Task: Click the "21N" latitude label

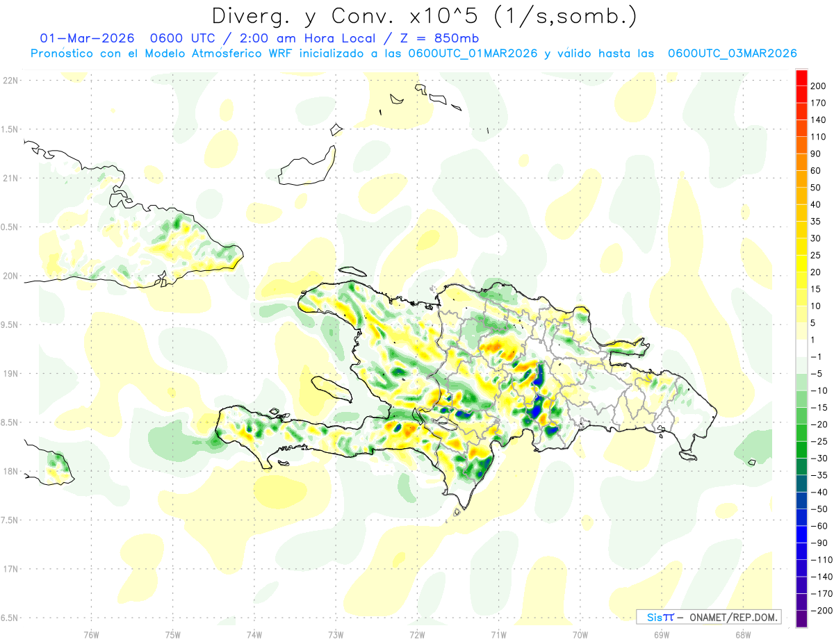Action: coord(10,178)
